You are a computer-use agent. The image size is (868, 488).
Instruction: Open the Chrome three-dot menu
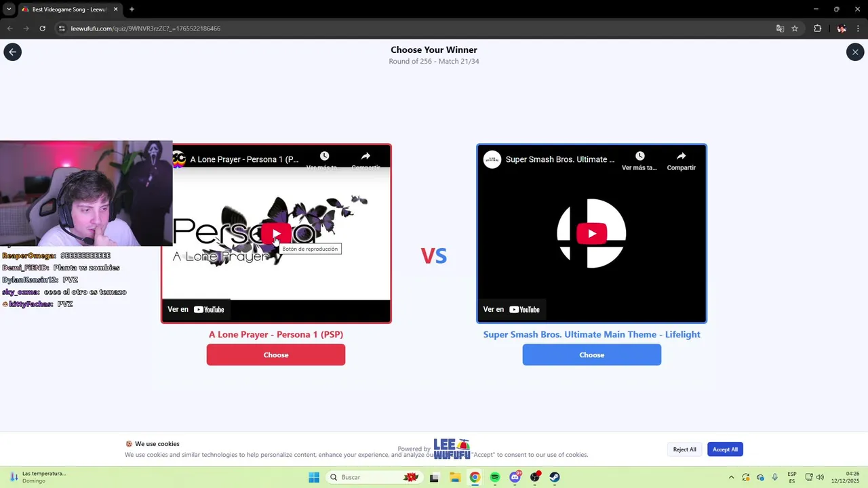click(x=859, y=28)
